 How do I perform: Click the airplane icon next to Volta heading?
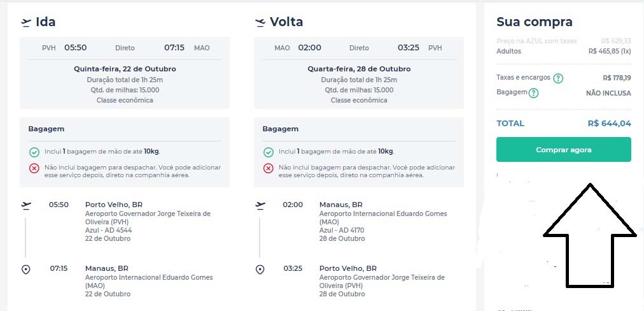(260, 22)
